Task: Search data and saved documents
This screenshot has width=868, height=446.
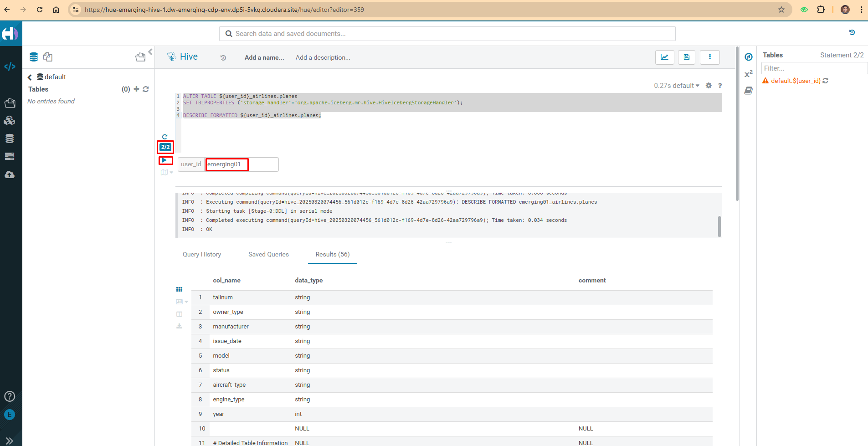Action: [x=447, y=34]
